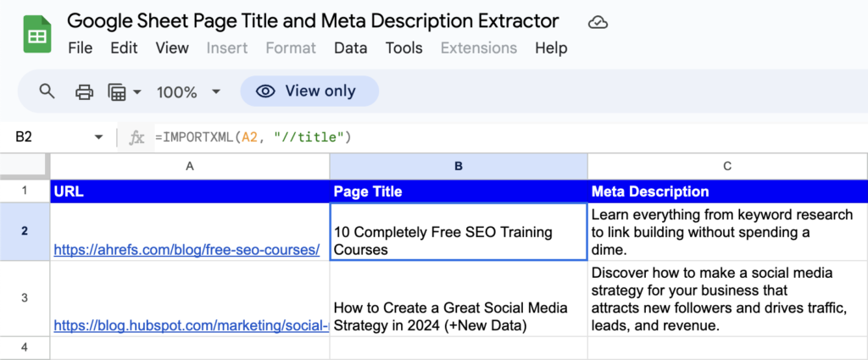The image size is (868, 360).
Task: Open the filter views table icon
Action: (x=117, y=91)
